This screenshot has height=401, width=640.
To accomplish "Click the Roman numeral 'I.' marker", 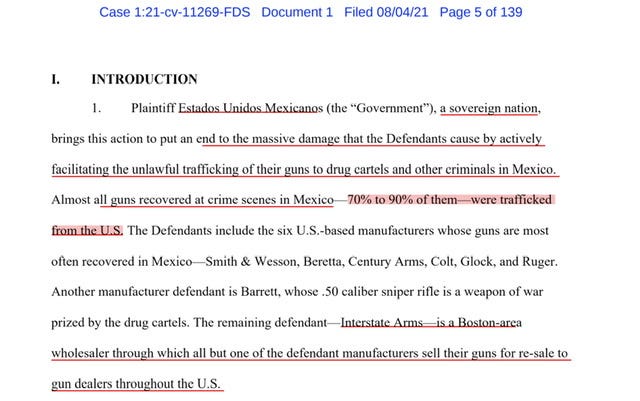I will (x=56, y=79).
